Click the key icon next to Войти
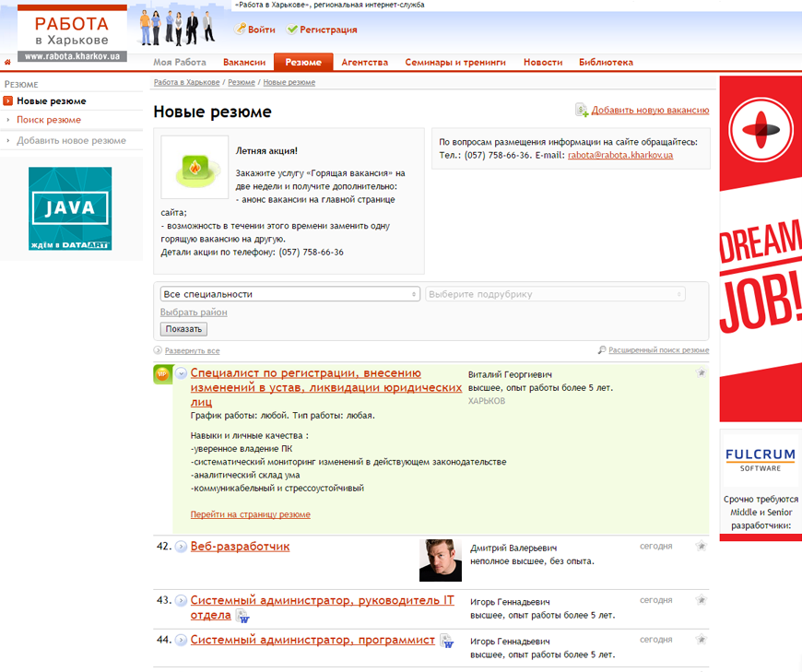The width and height of the screenshot is (802, 672). tap(242, 29)
